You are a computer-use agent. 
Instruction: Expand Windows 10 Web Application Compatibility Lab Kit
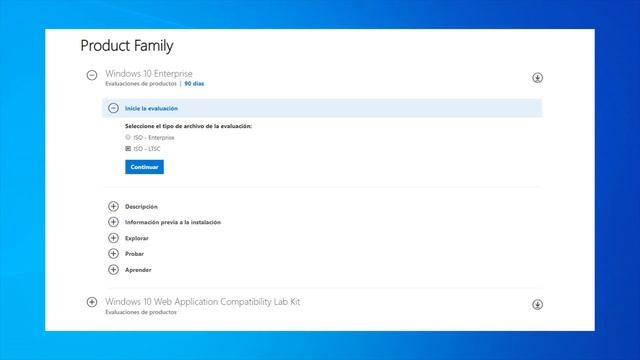pyautogui.click(x=92, y=302)
